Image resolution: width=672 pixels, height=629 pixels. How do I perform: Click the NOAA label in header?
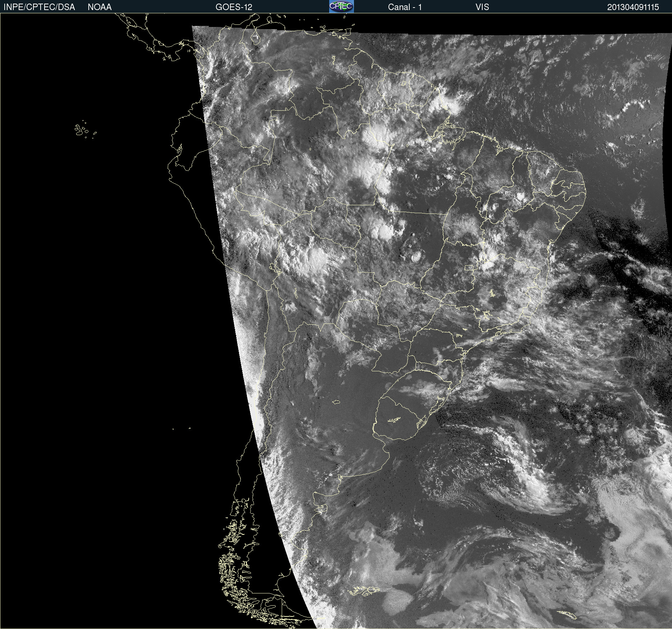[x=100, y=7]
